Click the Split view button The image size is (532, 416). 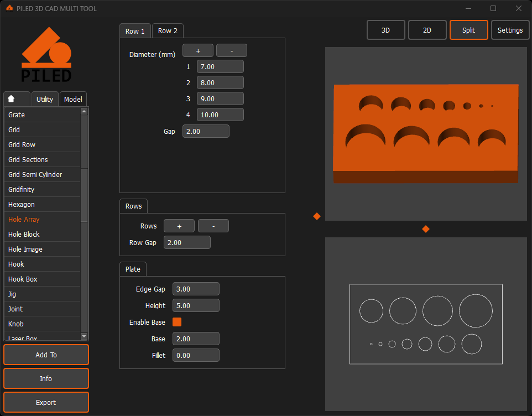468,30
